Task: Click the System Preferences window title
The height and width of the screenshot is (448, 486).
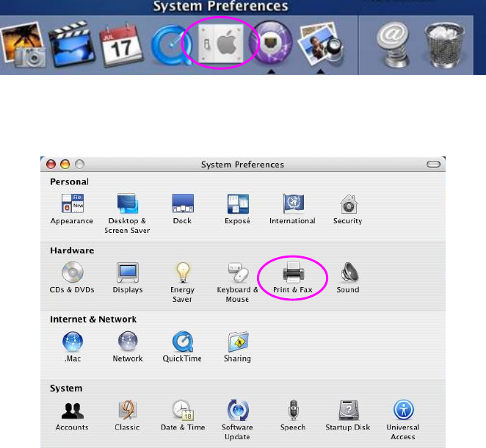Action: click(243, 165)
